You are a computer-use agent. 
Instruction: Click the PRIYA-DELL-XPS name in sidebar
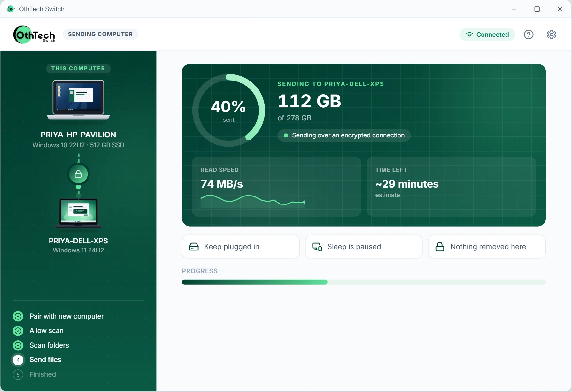click(78, 241)
